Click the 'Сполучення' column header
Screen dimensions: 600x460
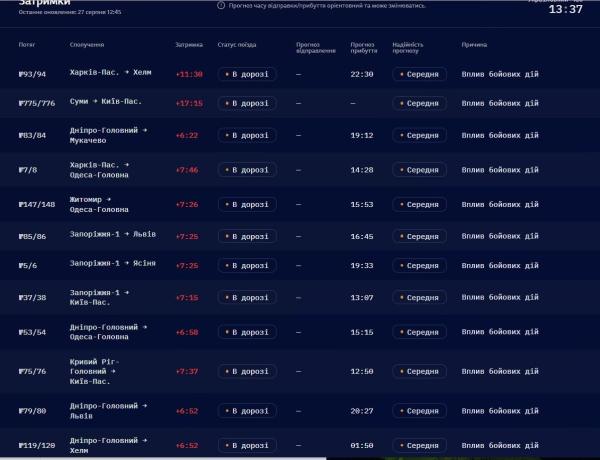pos(87,45)
